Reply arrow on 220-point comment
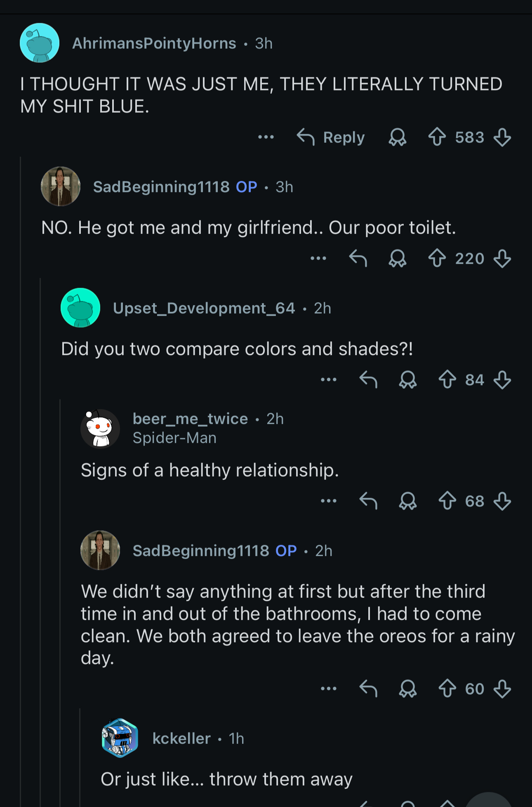Screen dimensions: 532x807 click(358, 258)
